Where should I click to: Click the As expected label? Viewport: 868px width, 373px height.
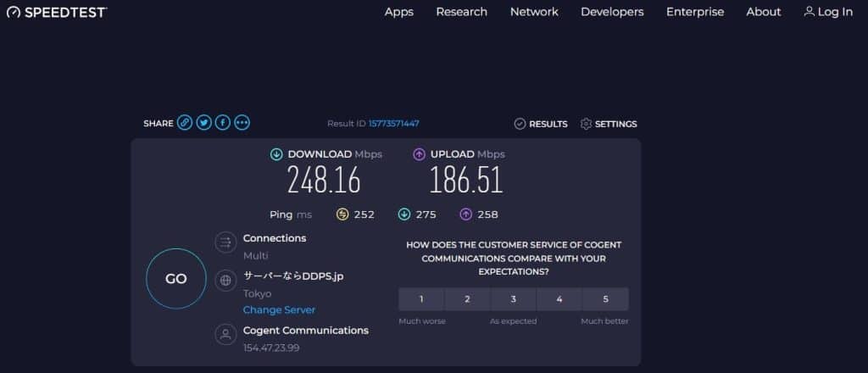(513, 321)
